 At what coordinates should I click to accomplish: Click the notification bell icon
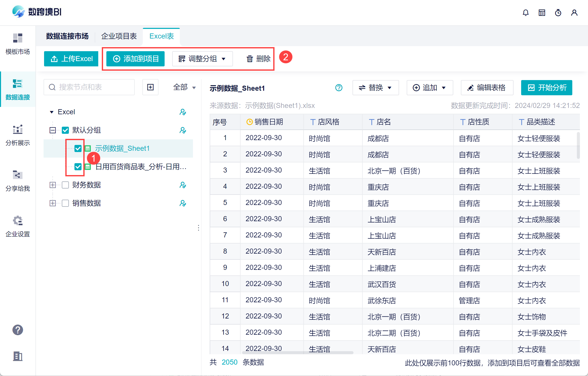[x=525, y=13]
